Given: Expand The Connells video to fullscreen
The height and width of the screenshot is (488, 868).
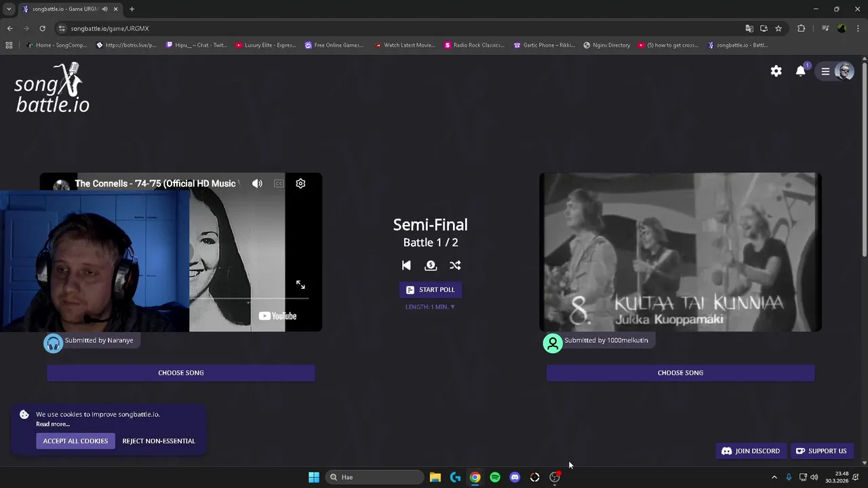Looking at the screenshot, I should 300,285.
